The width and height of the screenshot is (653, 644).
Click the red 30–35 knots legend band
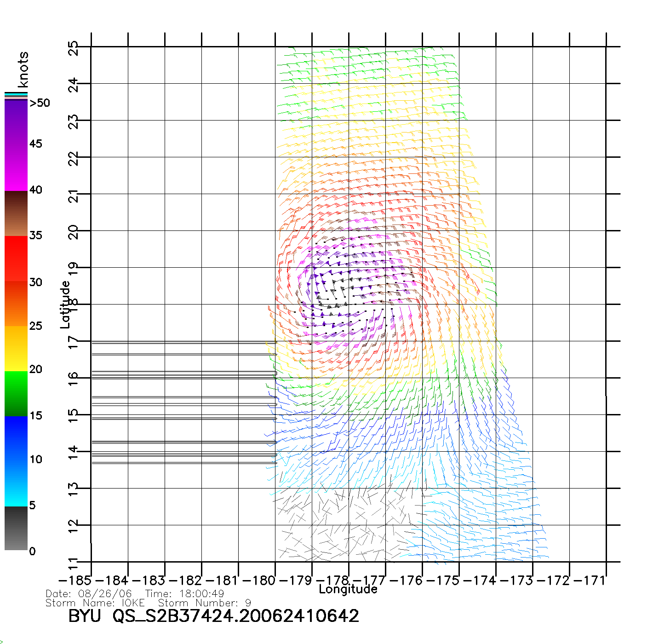click(x=16, y=258)
